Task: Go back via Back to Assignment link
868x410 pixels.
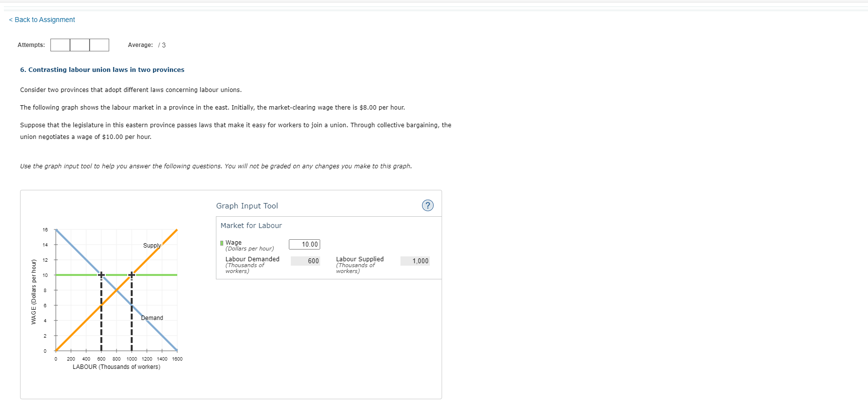Action: 42,20
